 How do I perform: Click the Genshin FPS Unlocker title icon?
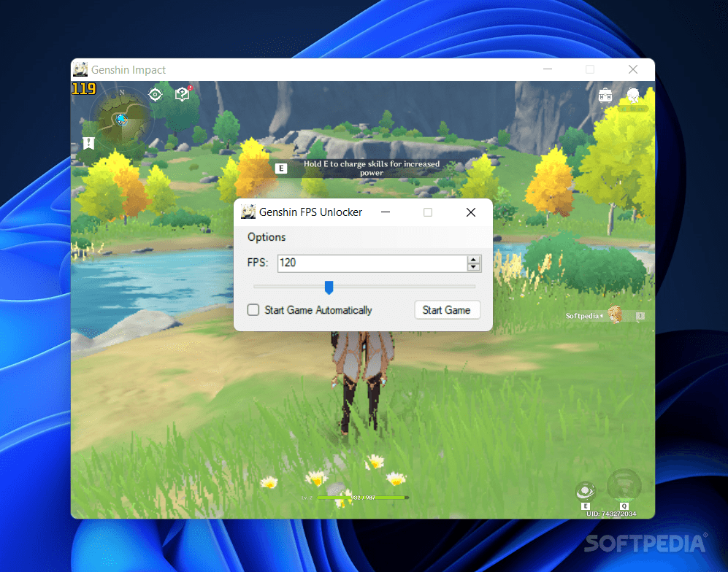click(x=248, y=212)
